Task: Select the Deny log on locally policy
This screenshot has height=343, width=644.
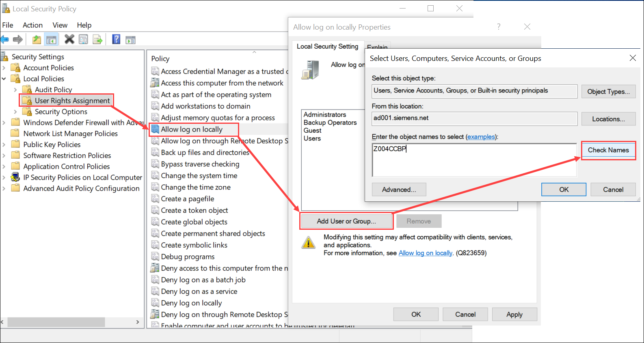Action: click(191, 303)
